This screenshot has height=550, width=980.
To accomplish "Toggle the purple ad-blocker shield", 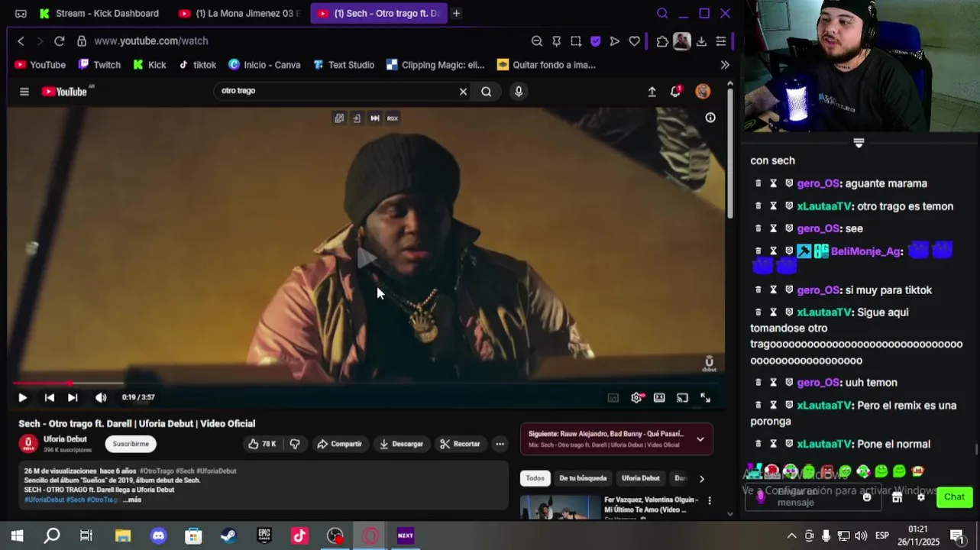I will click(596, 41).
